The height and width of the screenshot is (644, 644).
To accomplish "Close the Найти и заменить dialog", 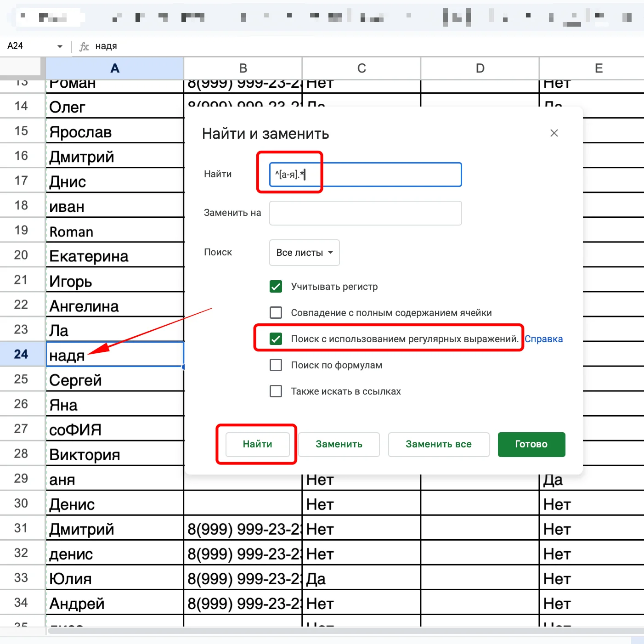I will point(554,133).
